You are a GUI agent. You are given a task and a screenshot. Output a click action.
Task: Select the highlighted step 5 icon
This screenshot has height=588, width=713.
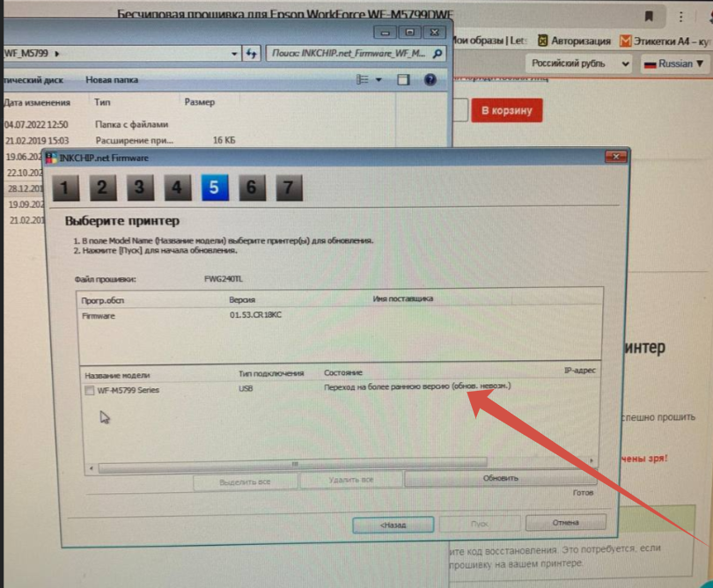(214, 187)
